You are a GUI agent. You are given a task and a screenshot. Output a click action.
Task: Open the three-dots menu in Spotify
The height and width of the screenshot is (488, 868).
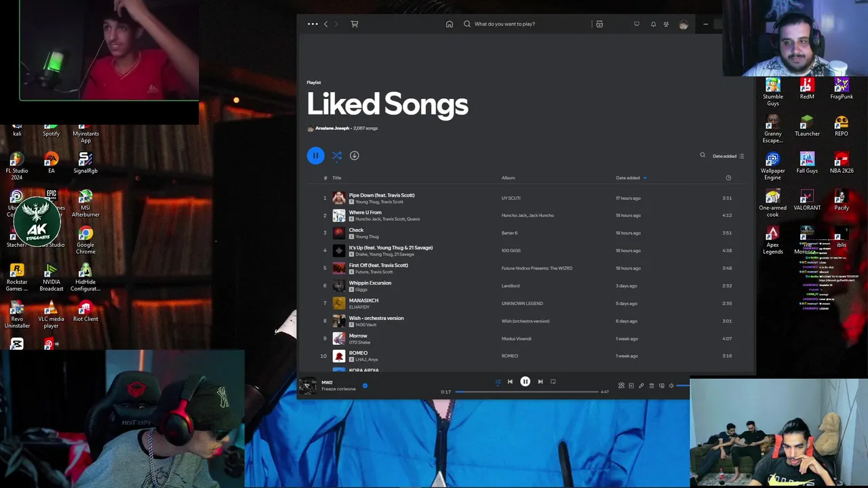pos(313,24)
